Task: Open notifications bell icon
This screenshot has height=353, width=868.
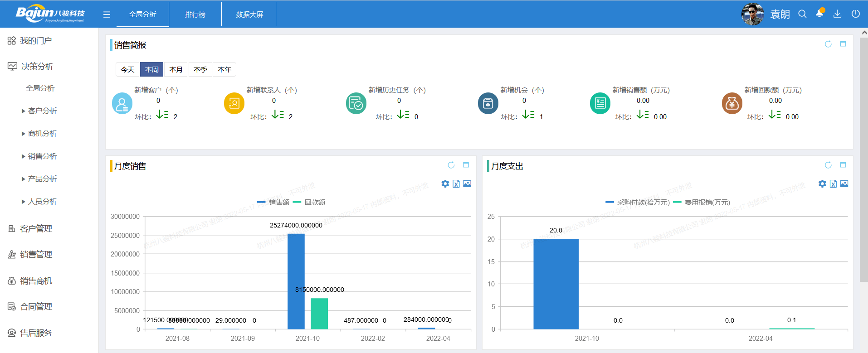Action: point(819,14)
